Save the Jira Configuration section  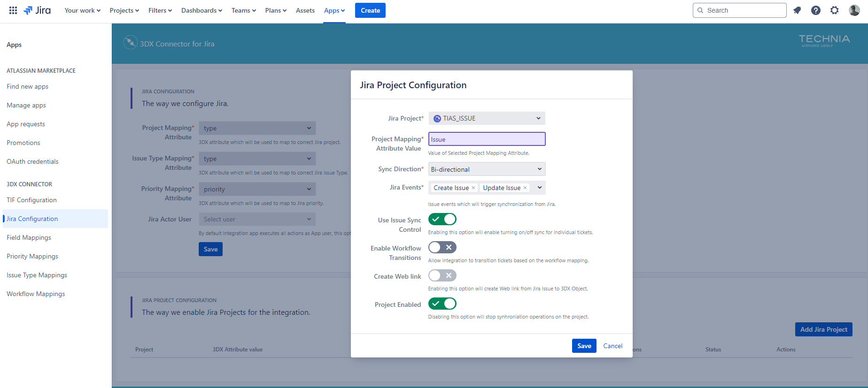210,249
